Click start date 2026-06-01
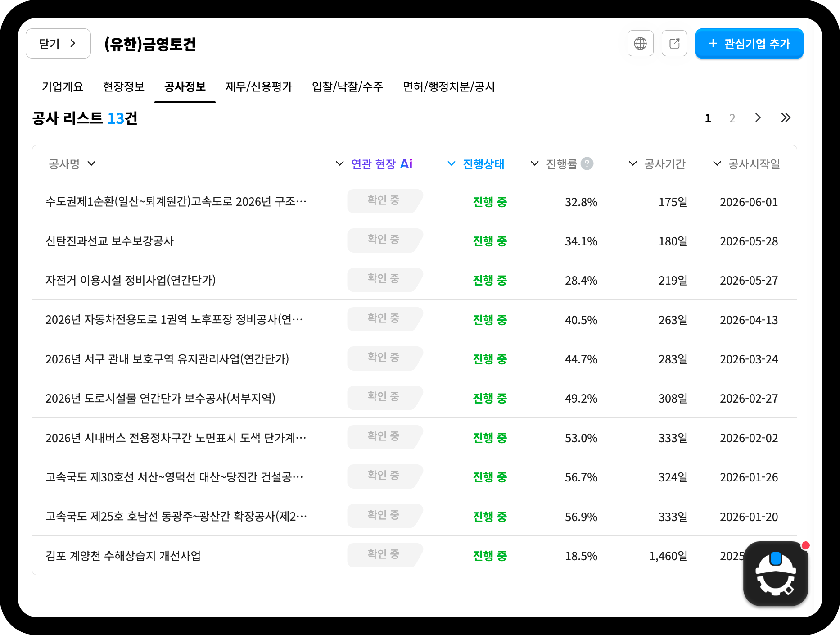Viewport: 840px width, 635px height. pyautogui.click(x=749, y=202)
